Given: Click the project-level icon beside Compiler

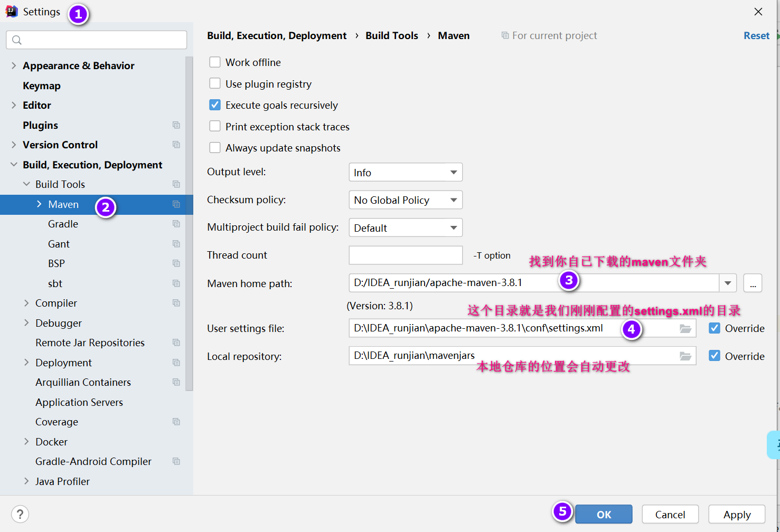Looking at the screenshot, I should point(176,303).
